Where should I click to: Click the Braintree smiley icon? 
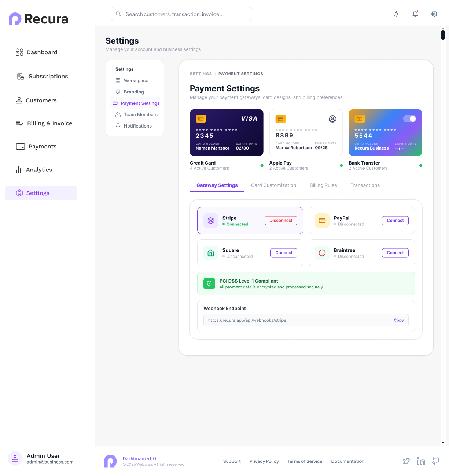(x=322, y=253)
